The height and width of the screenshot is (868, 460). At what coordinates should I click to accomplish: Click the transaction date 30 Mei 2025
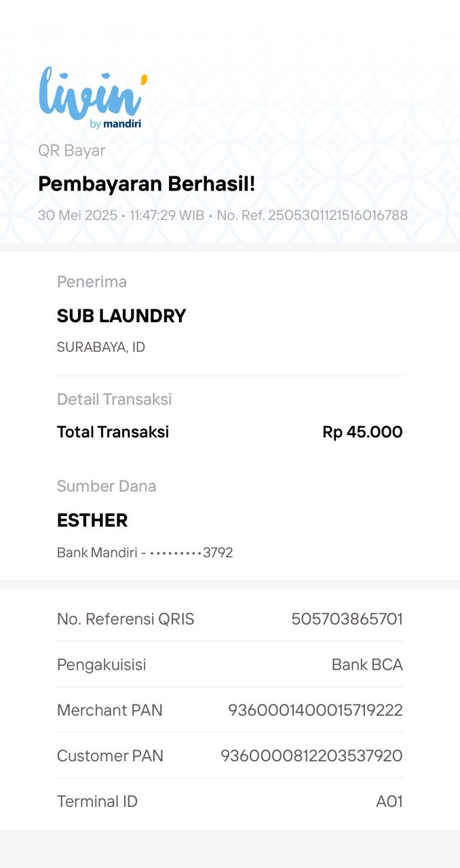pos(77,216)
